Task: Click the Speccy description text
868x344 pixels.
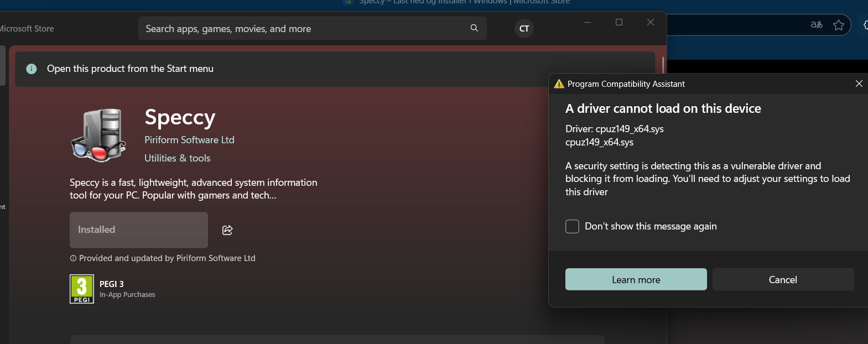Action: (x=194, y=189)
